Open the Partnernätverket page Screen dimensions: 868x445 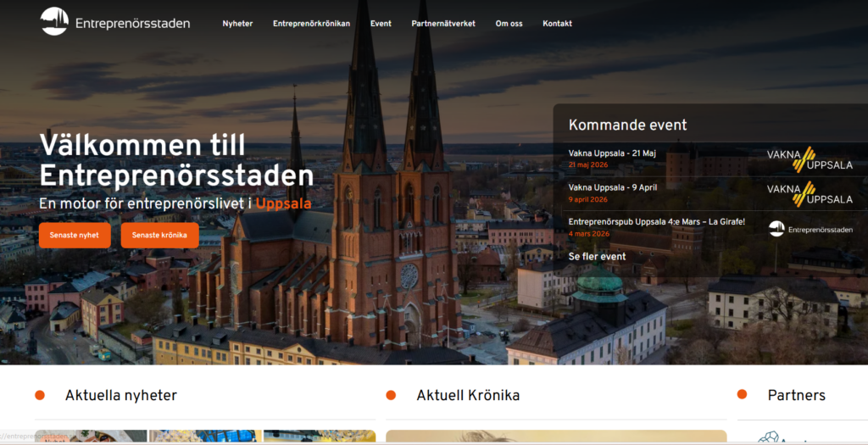coord(443,24)
